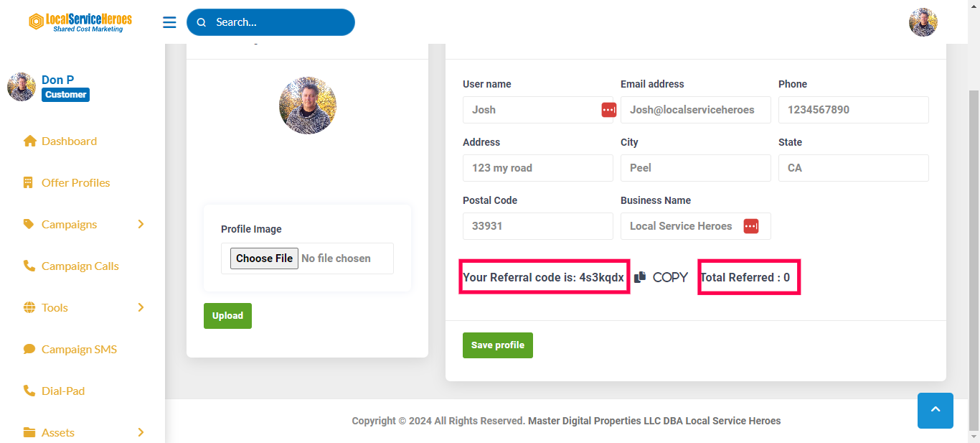The image size is (980, 443).
Task: Click the Offer Profiles building icon
Action: 29,182
